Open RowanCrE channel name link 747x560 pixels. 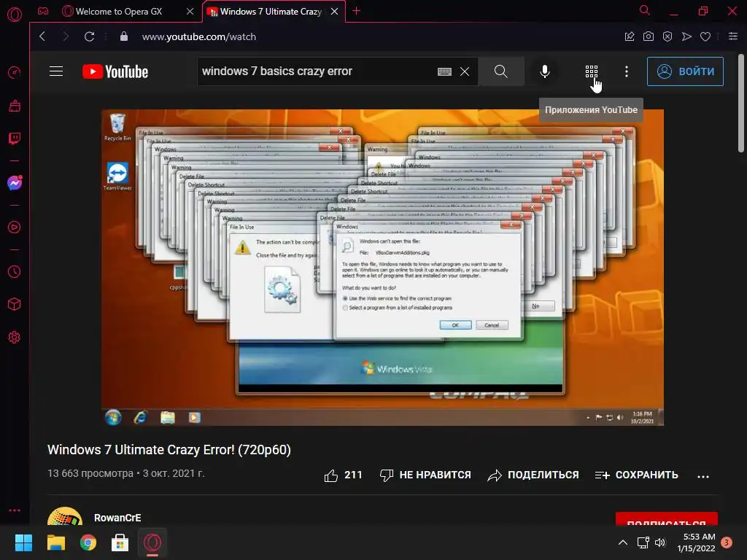[117, 518]
